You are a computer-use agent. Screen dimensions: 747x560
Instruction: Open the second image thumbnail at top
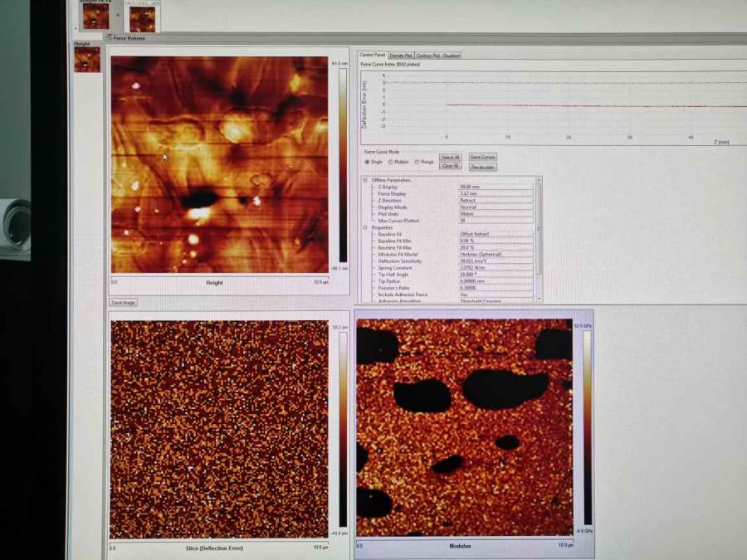coord(142,18)
